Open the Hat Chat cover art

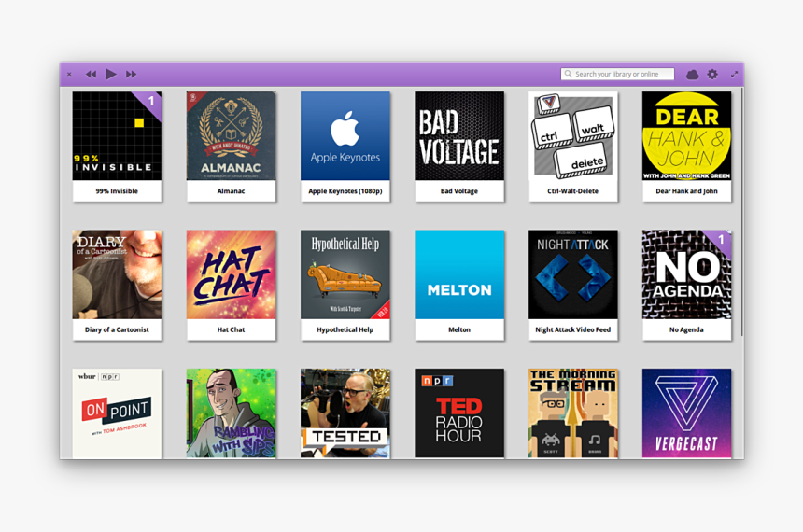[x=231, y=274]
